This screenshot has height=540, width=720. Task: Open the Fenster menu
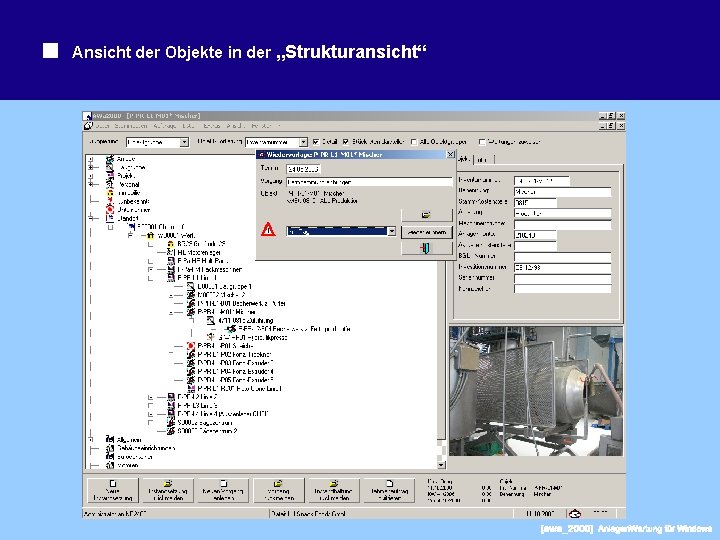point(263,125)
